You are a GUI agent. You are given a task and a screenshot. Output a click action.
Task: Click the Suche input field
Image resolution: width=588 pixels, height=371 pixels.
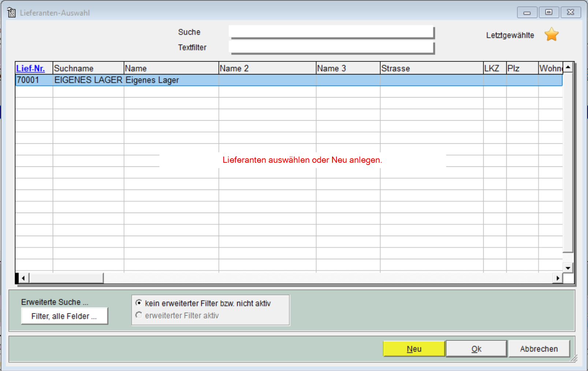click(331, 32)
